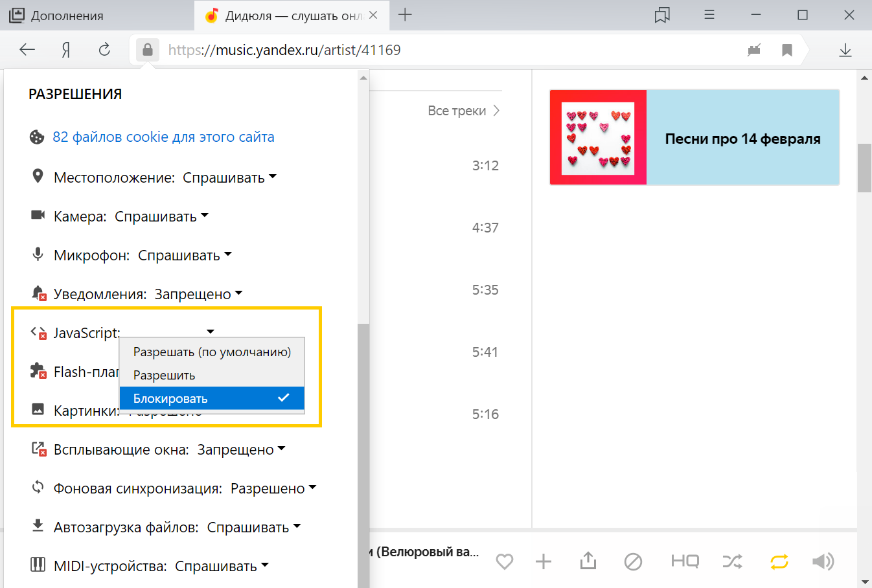The width and height of the screenshot is (872, 588).
Task: Click the lock site-info icon
Action: click(148, 50)
